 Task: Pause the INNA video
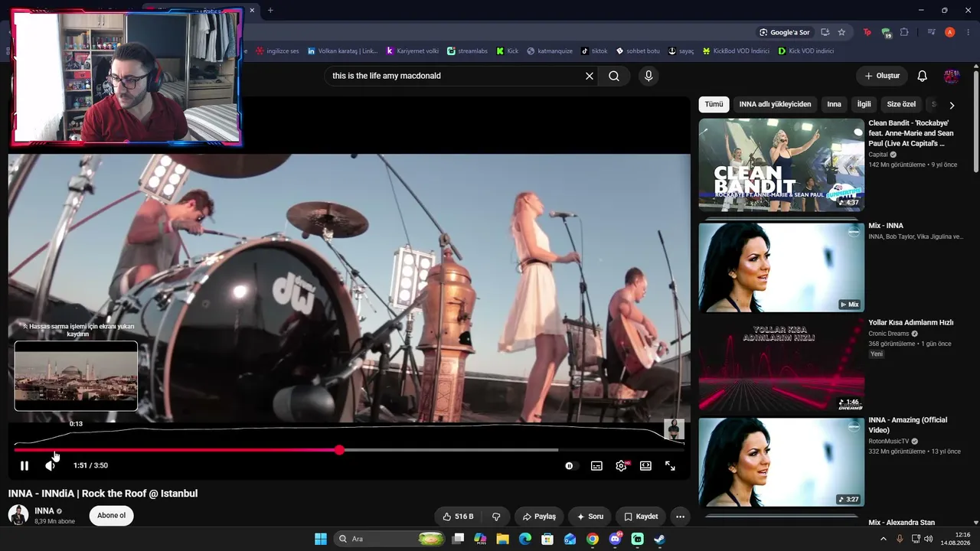click(24, 465)
